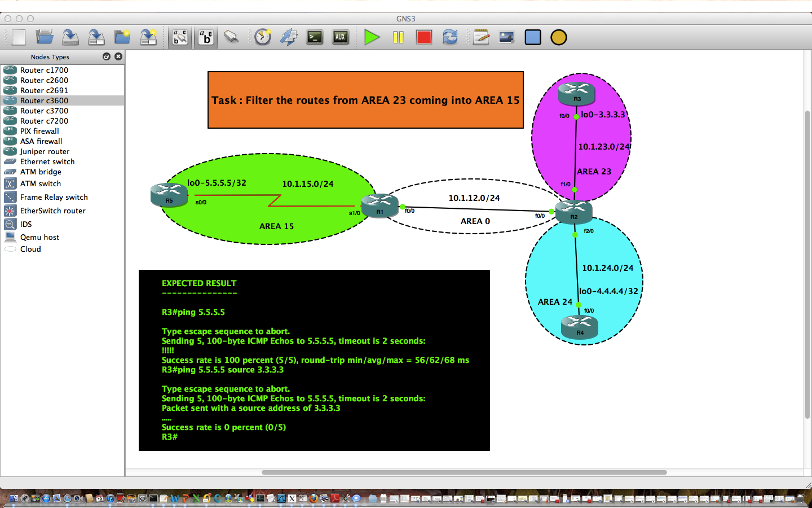Create a new project folder
Screen dimensions: 812x508
[x=122, y=37]
